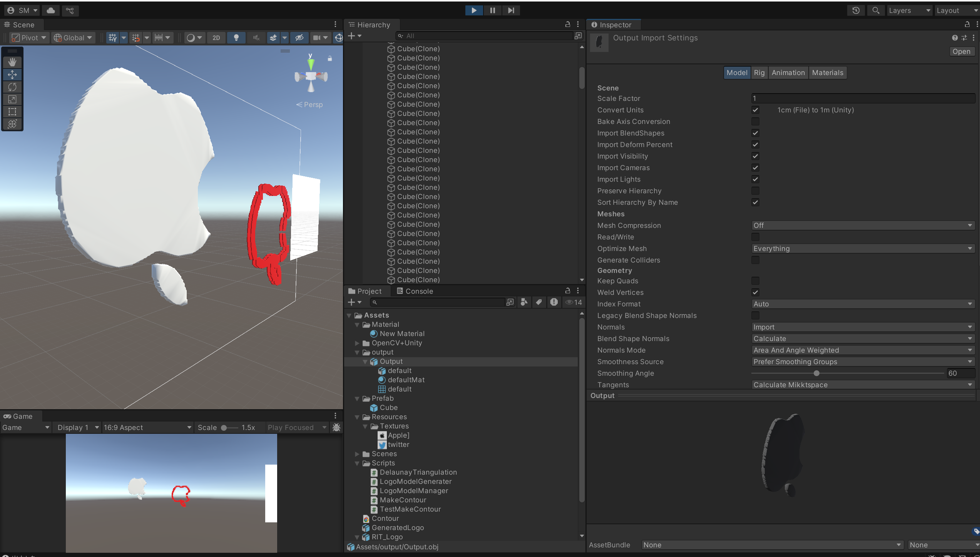Adjust the Smoothing Angle slider
980x557 pixels.
tap(816, 373)
